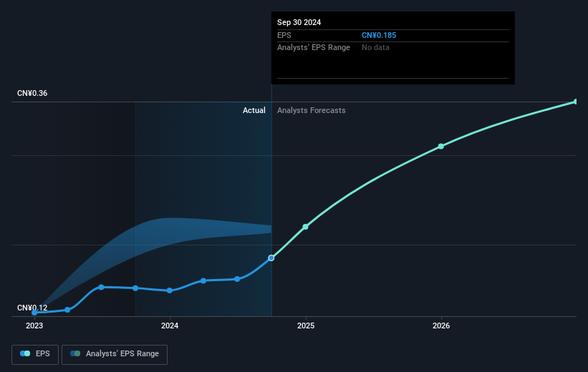Toggle the EPS legend series
Image resolution: width=588 pixels, height=372 pixels.
point(35,354)
